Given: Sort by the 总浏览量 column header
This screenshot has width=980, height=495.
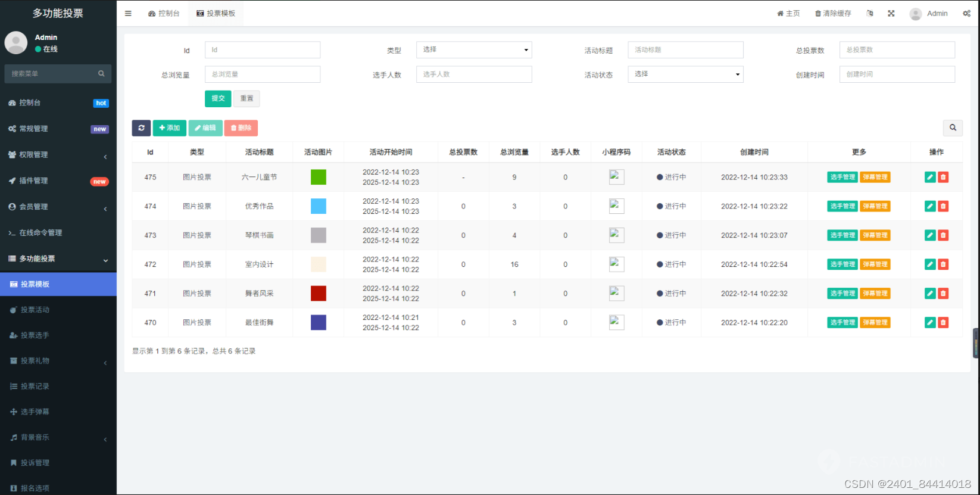Looking at the screenshot, I should pyautogui.click(x=514, y=152).
